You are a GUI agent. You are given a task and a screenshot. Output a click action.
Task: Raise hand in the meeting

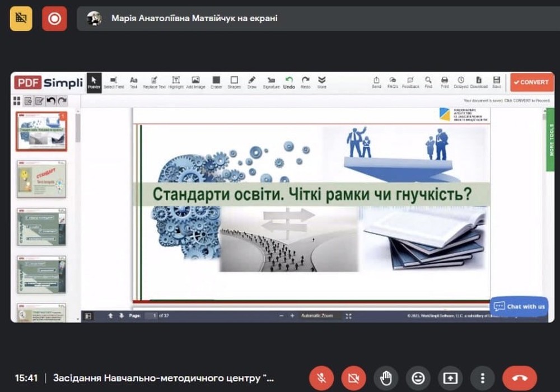tap(385, 379)
